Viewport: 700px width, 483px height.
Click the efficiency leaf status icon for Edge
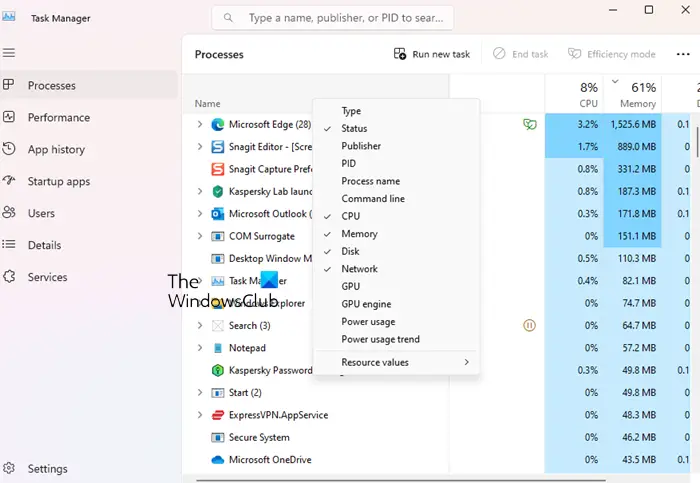(529, 124)
